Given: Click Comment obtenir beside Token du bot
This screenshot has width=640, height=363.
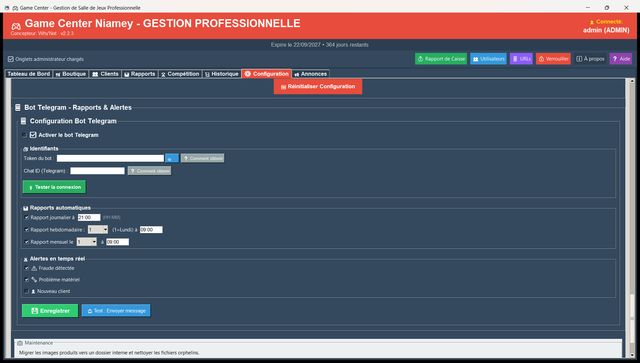Looking at the screenshot, I should (202, 158).
